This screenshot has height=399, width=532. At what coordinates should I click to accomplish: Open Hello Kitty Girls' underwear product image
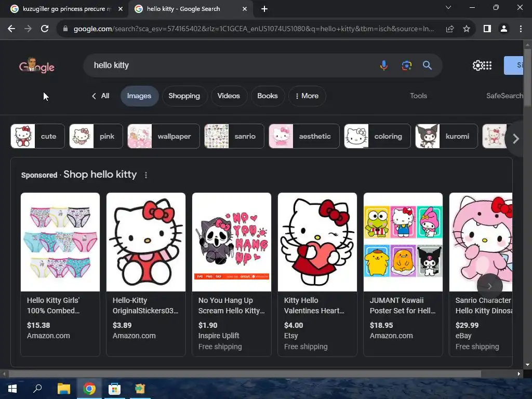tap(60, 242)
